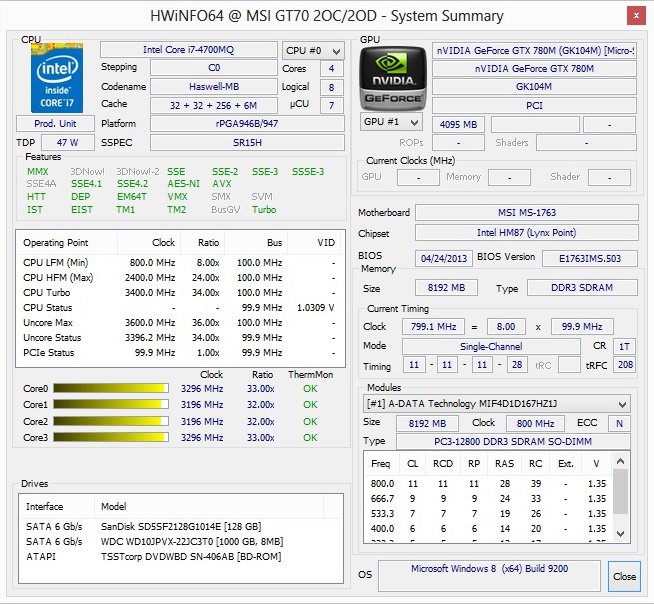Click the Intel HM87 (Lynx Point) chipset field
654x604 pixels.
(527, 232)
